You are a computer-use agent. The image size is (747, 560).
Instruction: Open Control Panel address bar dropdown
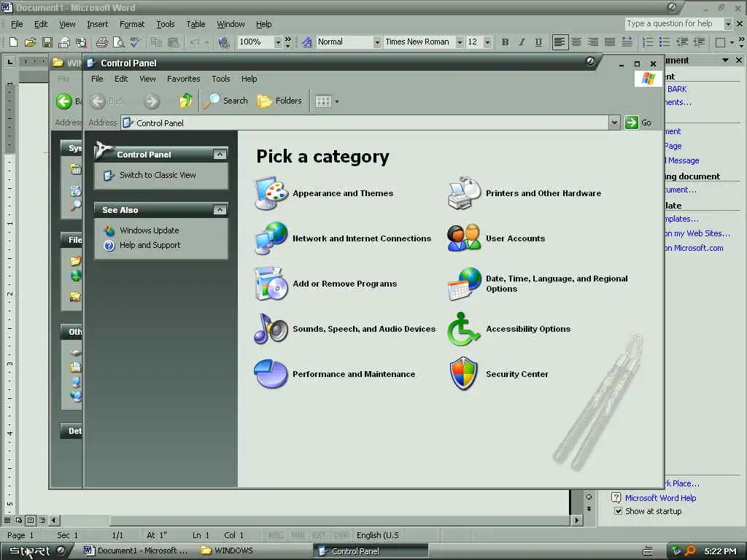[614, 122]
